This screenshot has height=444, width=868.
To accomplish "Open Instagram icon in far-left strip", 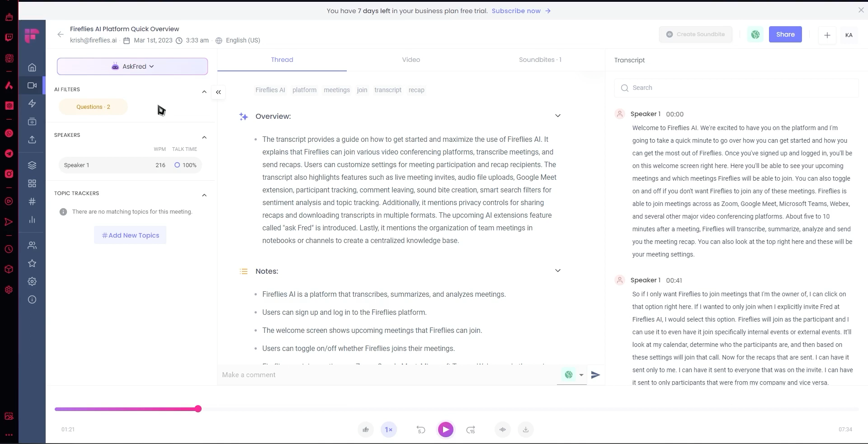I will point(9,174).
